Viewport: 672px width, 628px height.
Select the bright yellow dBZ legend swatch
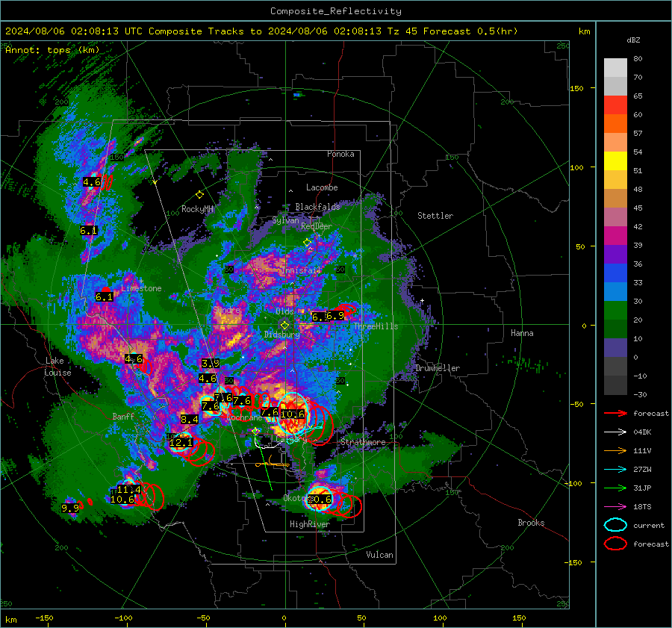click(x=615, y=161)
